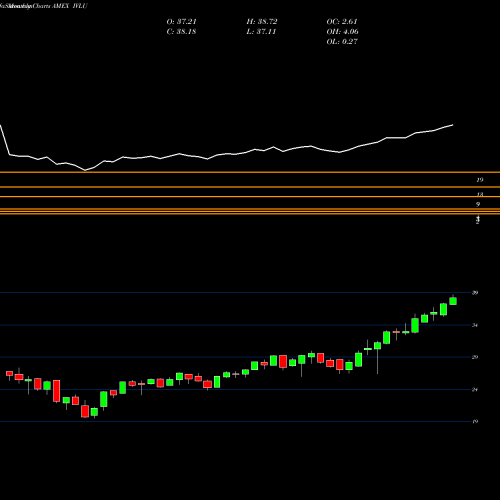Click the low price value L: 37.11
The image size is (500, 500).
point(261,32)
